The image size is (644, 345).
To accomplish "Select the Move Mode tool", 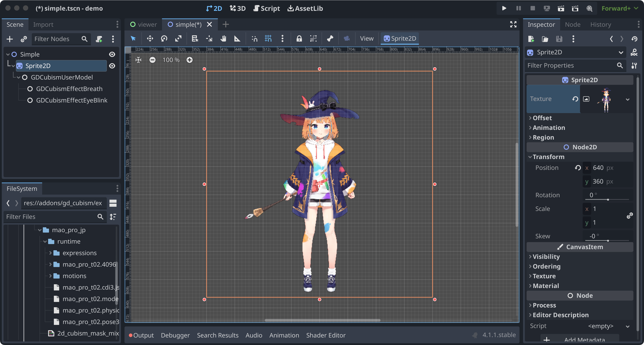I will click(150, 38).
